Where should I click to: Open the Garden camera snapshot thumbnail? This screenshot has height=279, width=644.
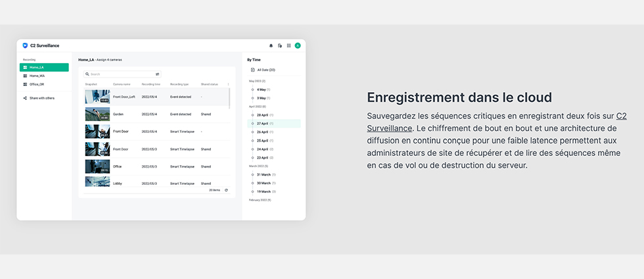coord(97,114)
